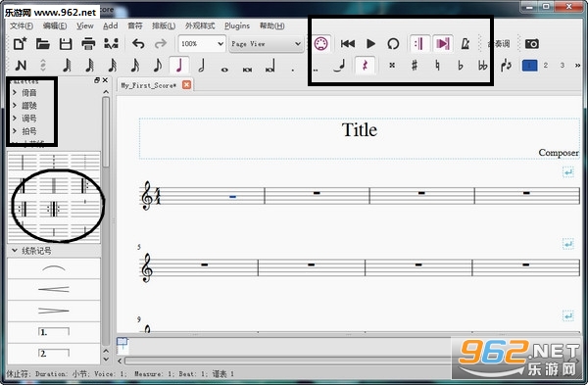Close the palettes panel
588x385 pixels.
(x=106, y=80)
